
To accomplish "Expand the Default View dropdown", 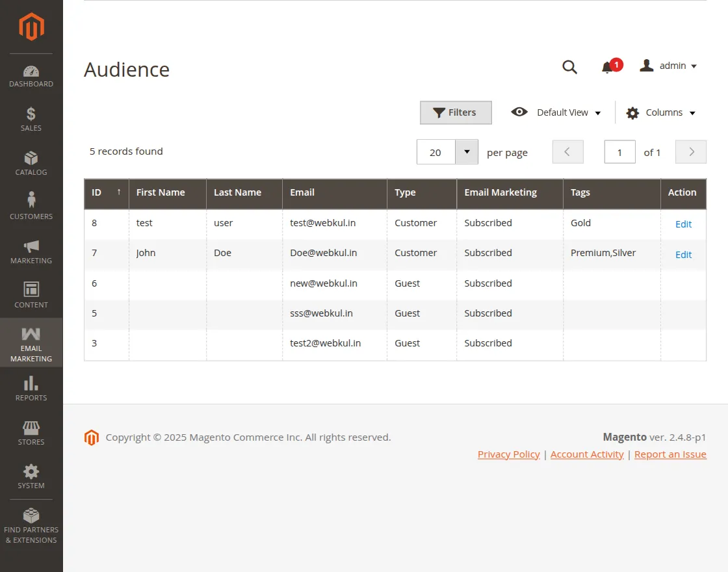I will click(x=556, y=112).
